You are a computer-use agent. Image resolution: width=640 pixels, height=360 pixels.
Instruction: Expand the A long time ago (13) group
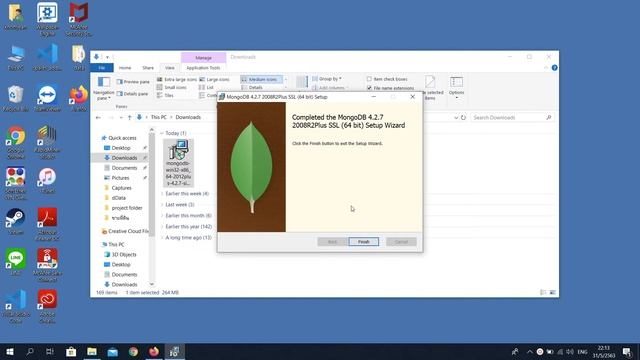[162, 238]
